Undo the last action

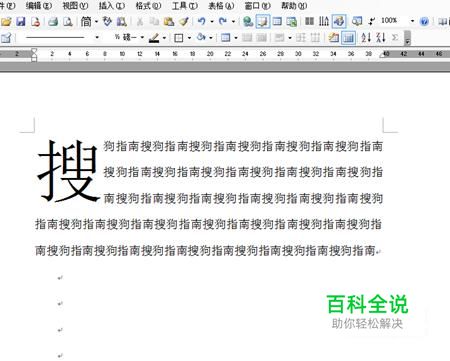pyautogui.click(x=201, y=22)
